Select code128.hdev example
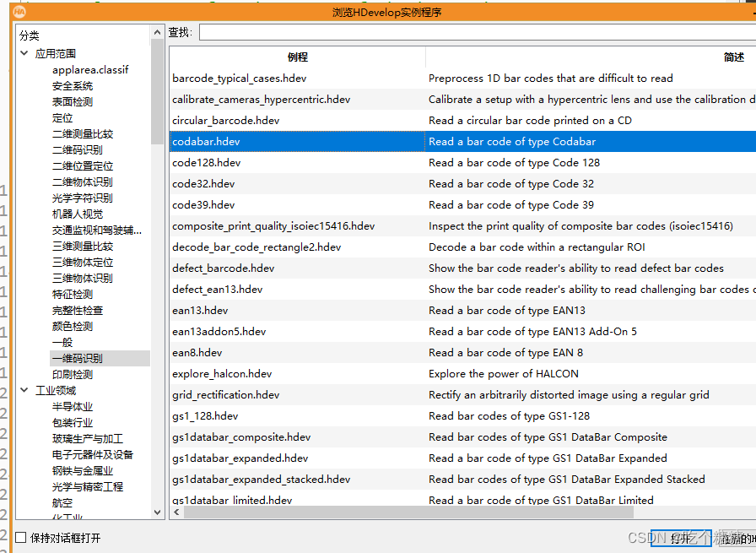 [207, 163]
